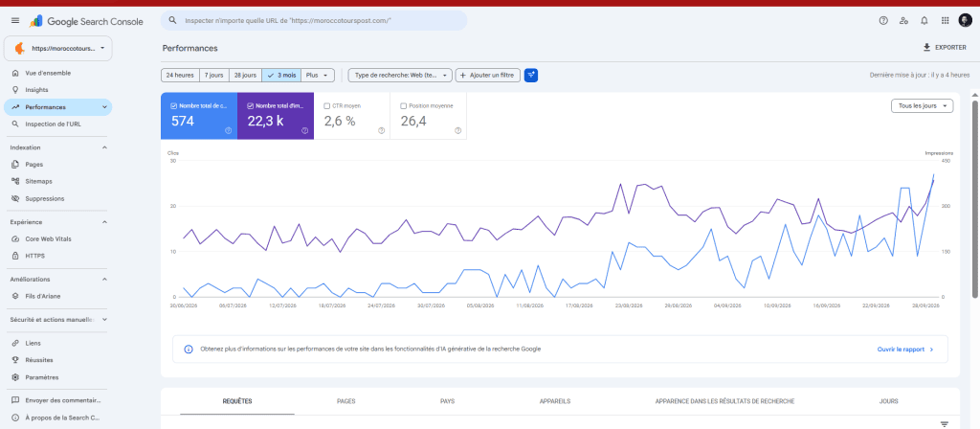The height and width of the screenshot is (429, 980).
Task: Click the EXPORTER button
Action: tap(945, 48)
